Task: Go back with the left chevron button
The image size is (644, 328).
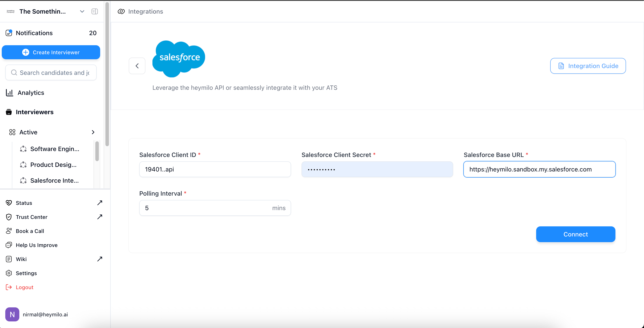Action: (137, 66)
